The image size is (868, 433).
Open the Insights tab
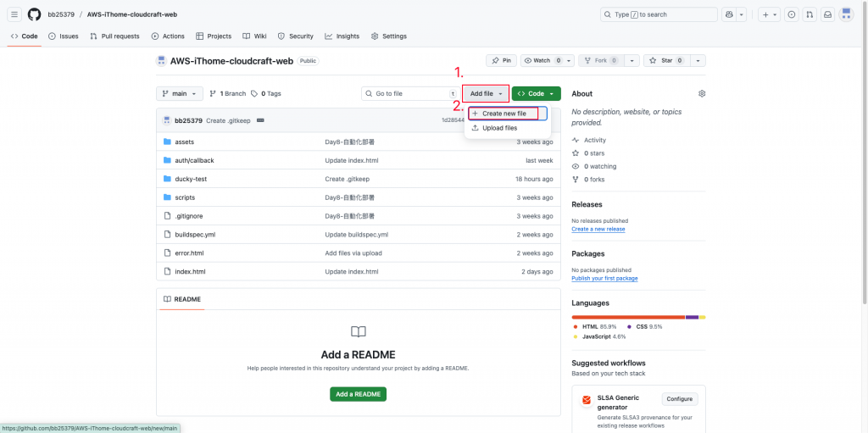coord(342,36)
